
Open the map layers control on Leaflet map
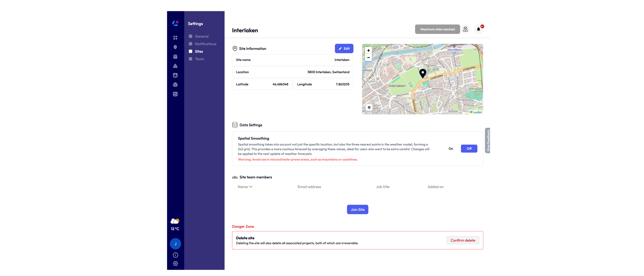tap(369, 107)
